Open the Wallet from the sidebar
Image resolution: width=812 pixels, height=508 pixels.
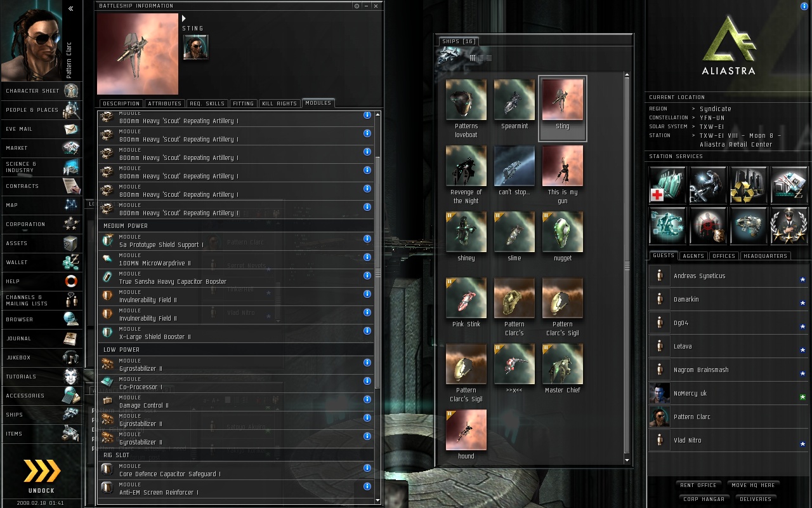point(41,262)
